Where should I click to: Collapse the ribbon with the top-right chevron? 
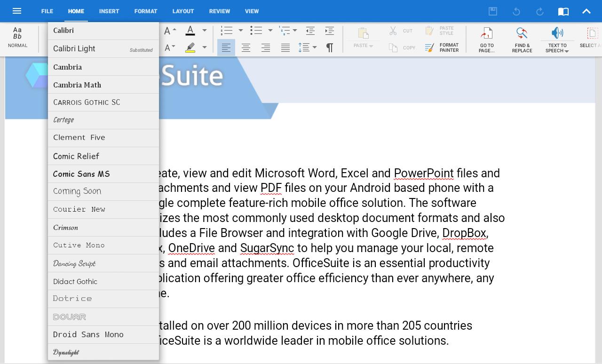click(586, 11)
